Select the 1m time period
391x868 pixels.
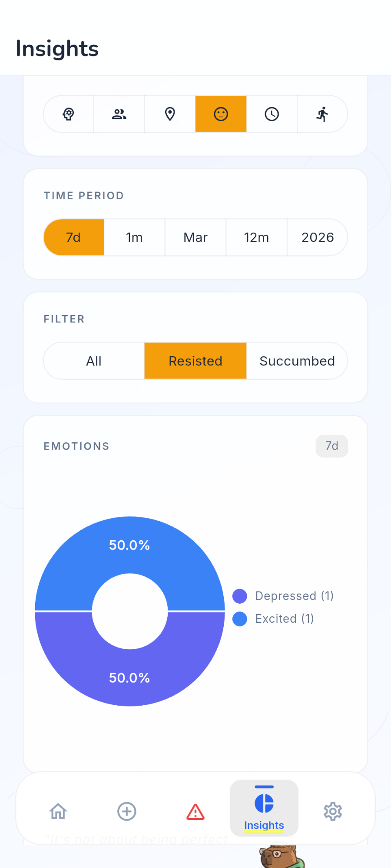[134, 237]
